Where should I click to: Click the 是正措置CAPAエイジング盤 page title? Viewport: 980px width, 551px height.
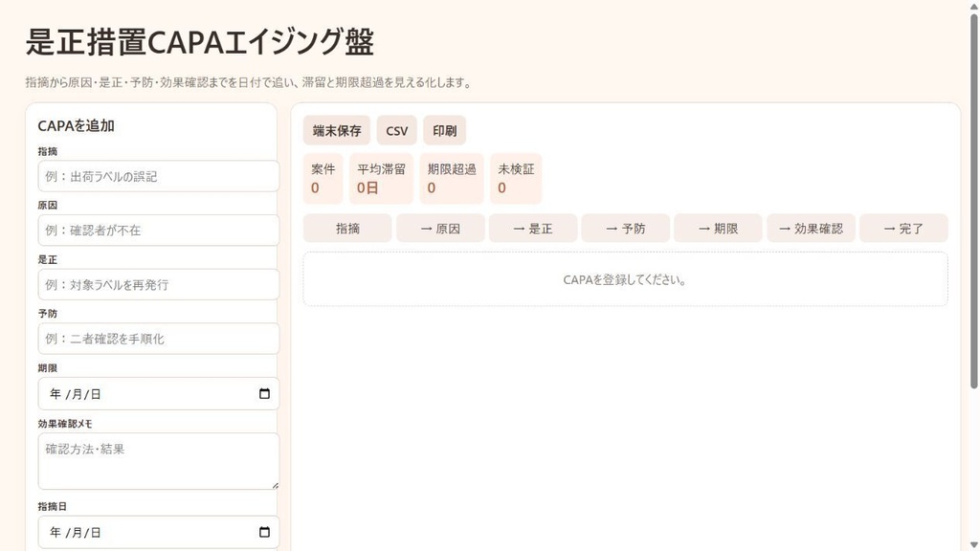(x=199, y=42)
